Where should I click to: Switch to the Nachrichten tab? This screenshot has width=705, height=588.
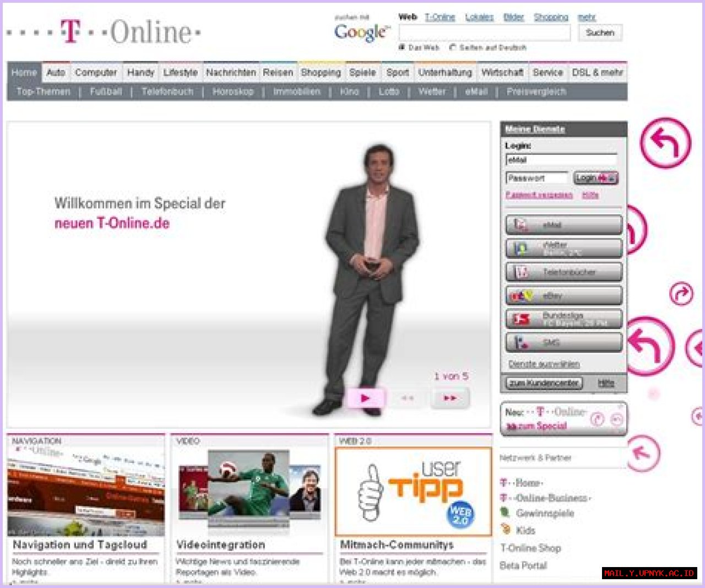point(231,72)
